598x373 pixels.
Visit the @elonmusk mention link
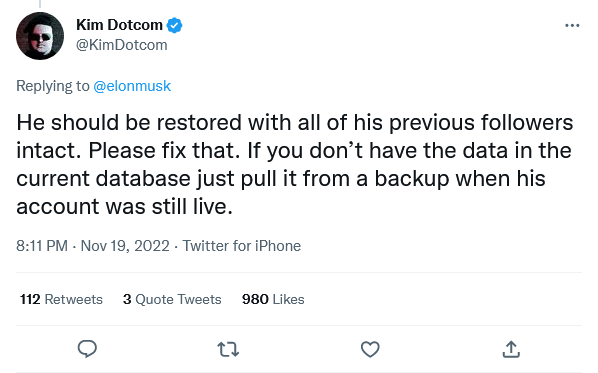[x=132, y=86]
